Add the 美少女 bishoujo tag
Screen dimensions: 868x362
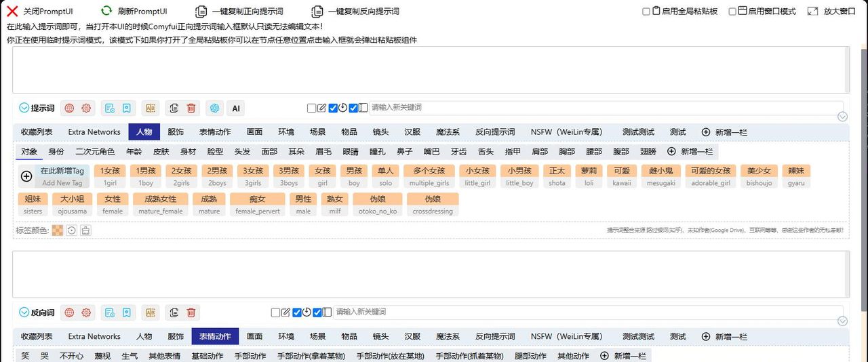point(759,176)
